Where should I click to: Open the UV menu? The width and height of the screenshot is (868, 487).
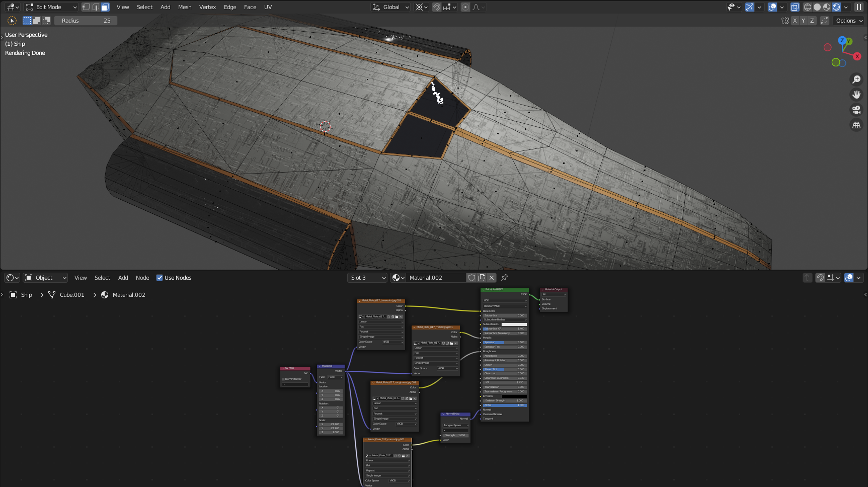(268, 7)
